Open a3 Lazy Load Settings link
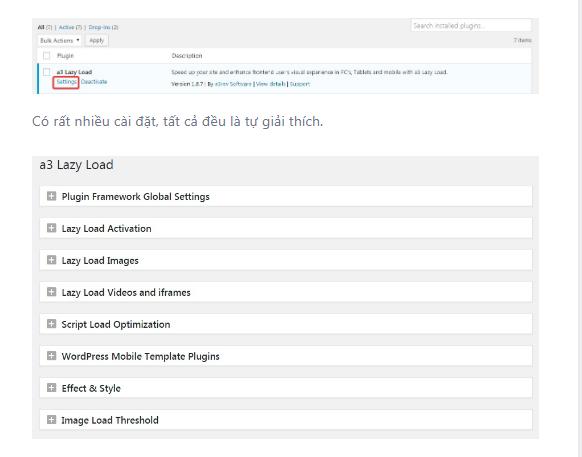 [x=66, y=82]
